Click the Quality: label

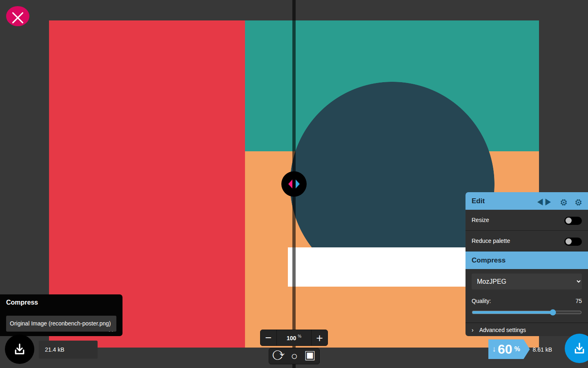click(x=481, y=301)
